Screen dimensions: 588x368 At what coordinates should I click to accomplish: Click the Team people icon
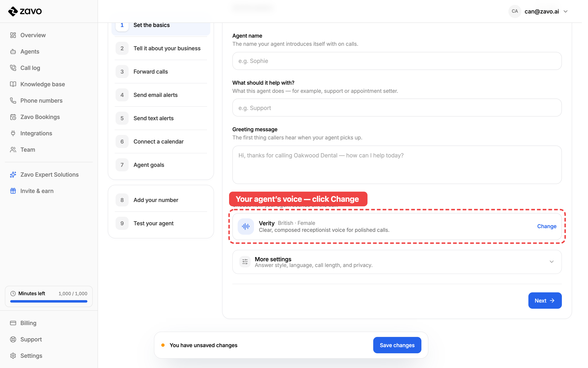(13, 150)
